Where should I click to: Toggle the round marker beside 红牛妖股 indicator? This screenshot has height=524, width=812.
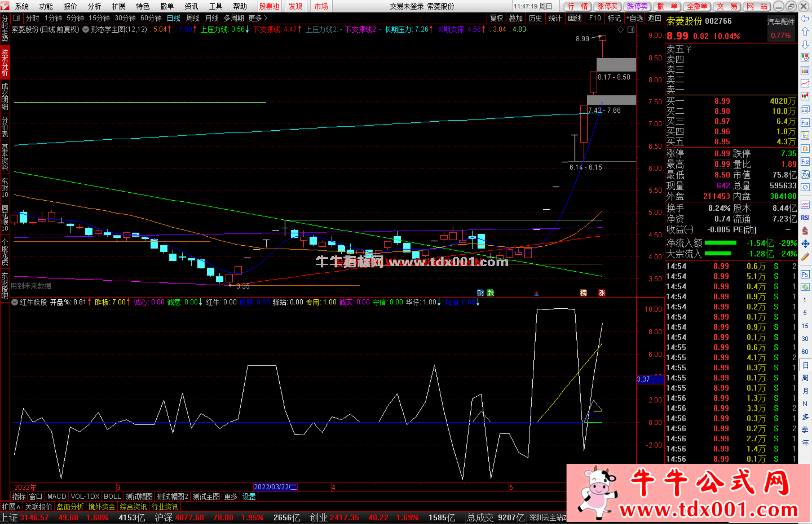click(x=15, y=302)
